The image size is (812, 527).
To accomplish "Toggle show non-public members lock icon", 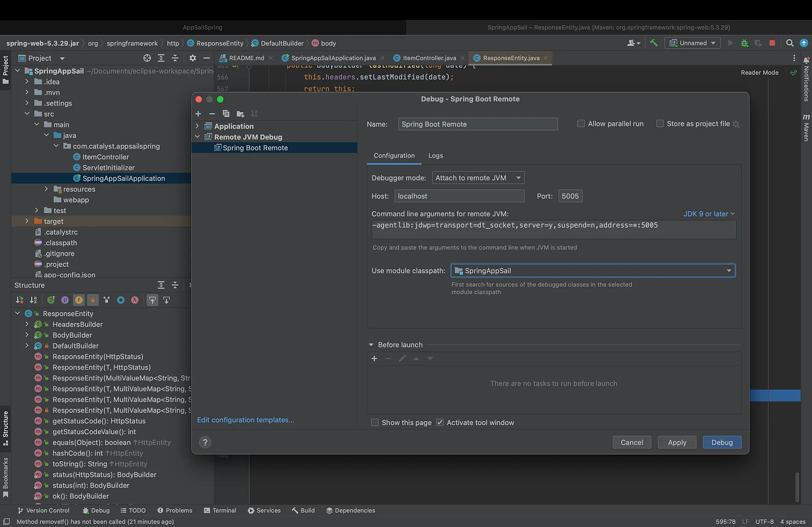I will pyautogui.click(x=93, y=300).
